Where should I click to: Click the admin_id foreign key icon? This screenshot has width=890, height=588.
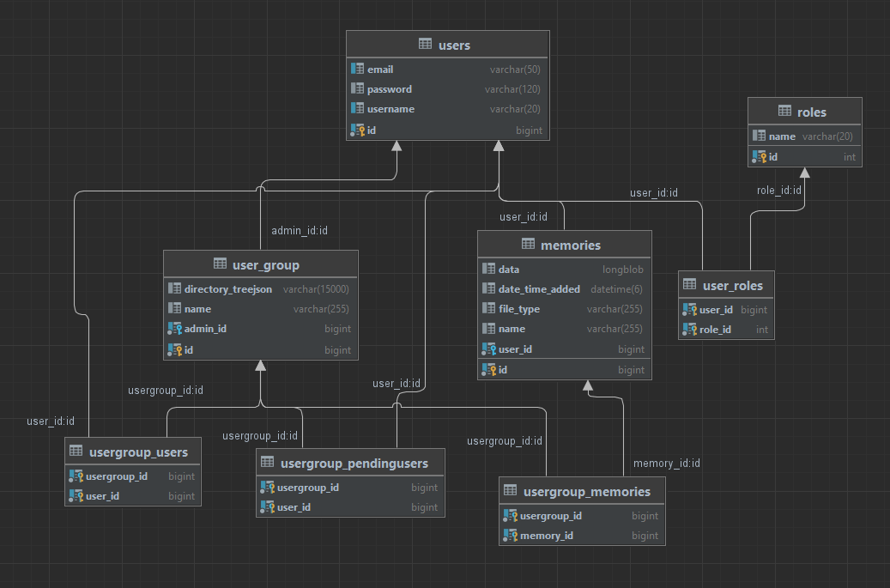pos(174,329)
